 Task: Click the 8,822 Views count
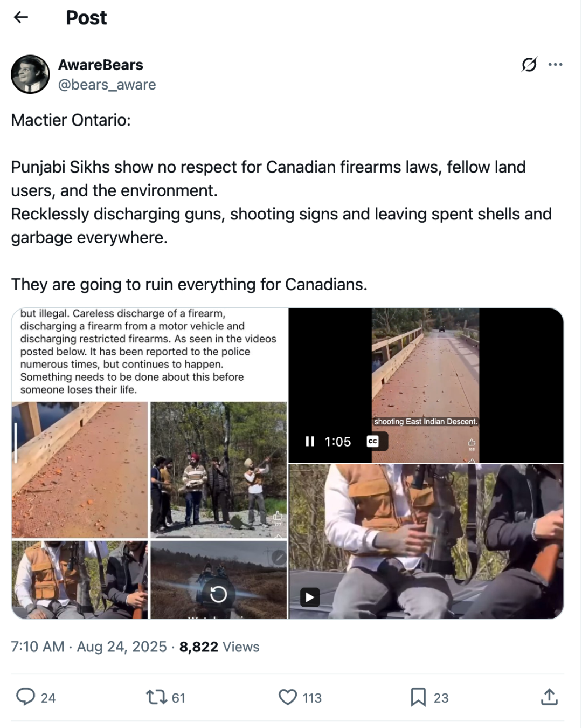click(219, 647)
